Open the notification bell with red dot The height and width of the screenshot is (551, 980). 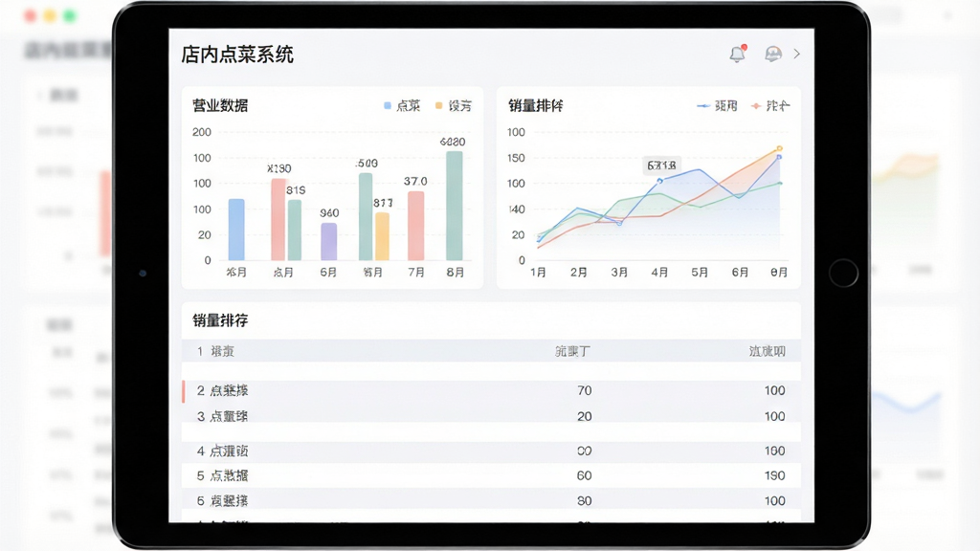click(x=738, y=54)
